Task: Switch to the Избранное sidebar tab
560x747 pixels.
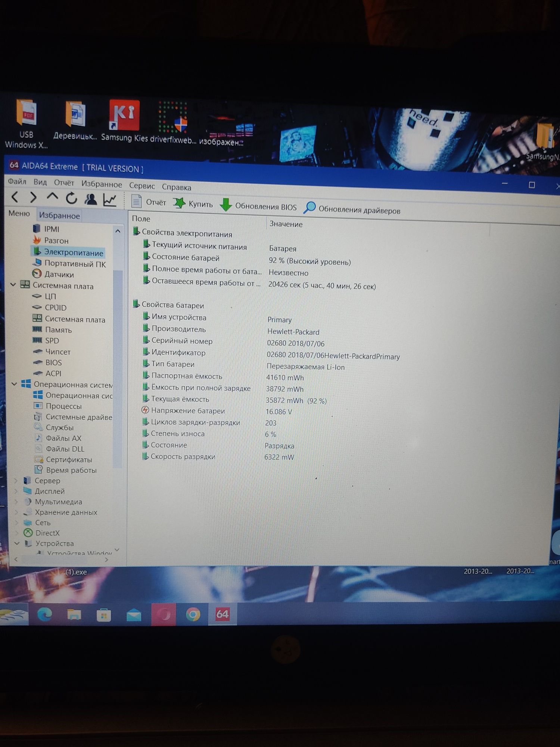Action: tap(59, 216)
